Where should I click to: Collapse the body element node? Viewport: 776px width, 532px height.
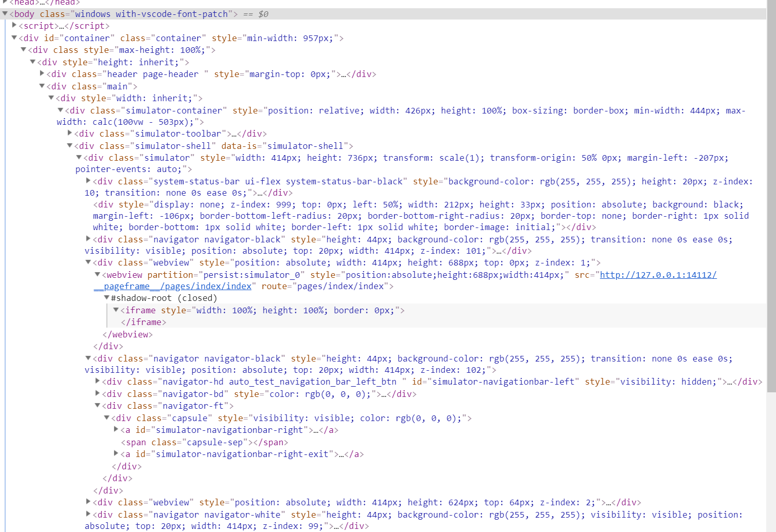(x=5, y=14)
